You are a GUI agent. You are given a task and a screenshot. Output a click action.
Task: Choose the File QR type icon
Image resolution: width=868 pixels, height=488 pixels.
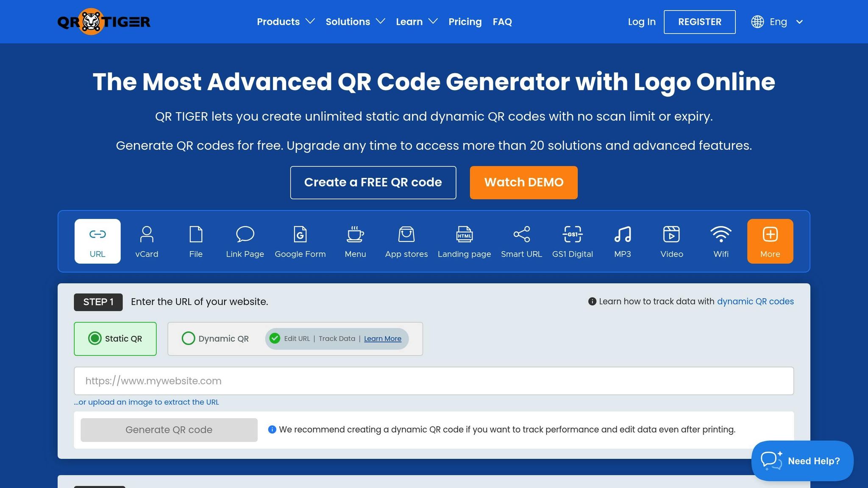196,234
